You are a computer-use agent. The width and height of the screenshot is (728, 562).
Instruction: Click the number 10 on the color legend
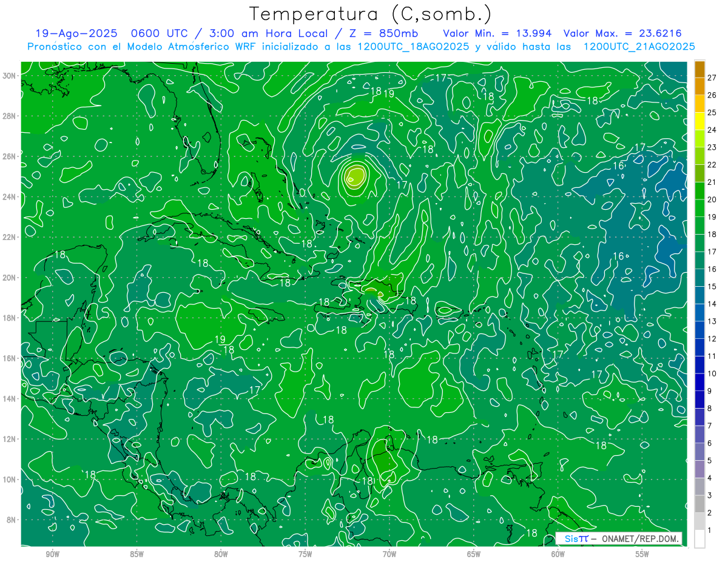click(712, 373)
